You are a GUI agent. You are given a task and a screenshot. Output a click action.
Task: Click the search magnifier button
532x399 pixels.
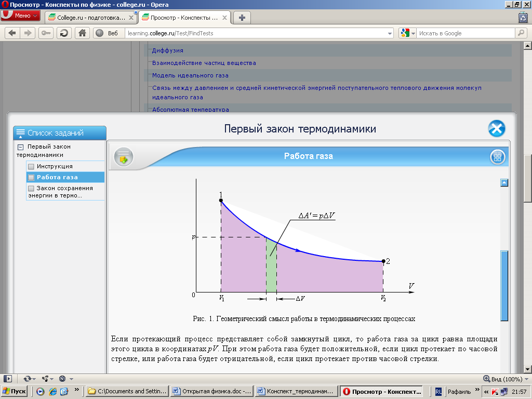(x=521, y=33)
